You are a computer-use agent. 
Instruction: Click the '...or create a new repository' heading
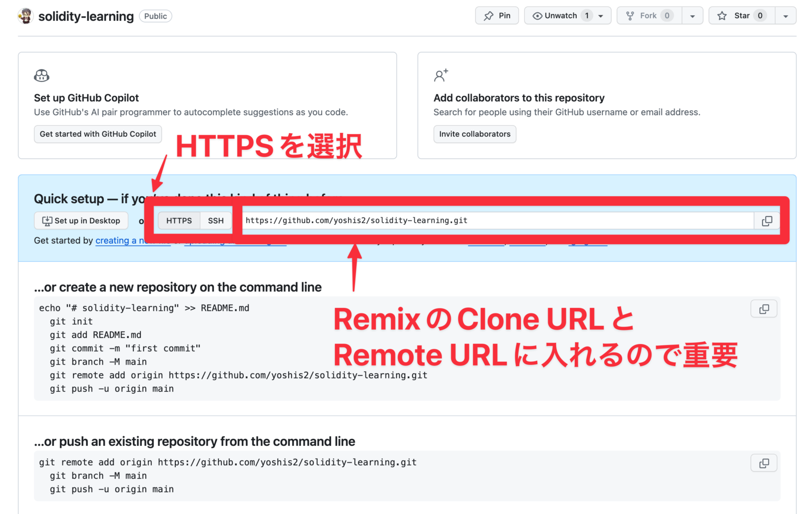[178, 287]
